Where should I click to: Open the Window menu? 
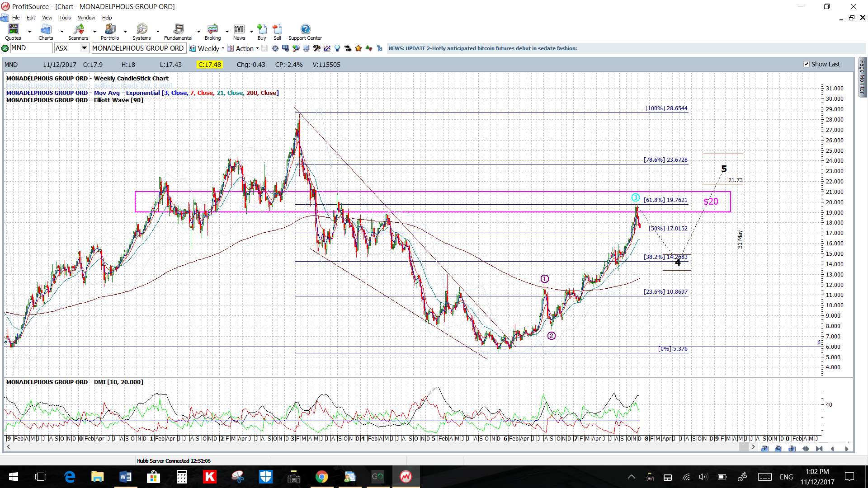coord(86,18)
